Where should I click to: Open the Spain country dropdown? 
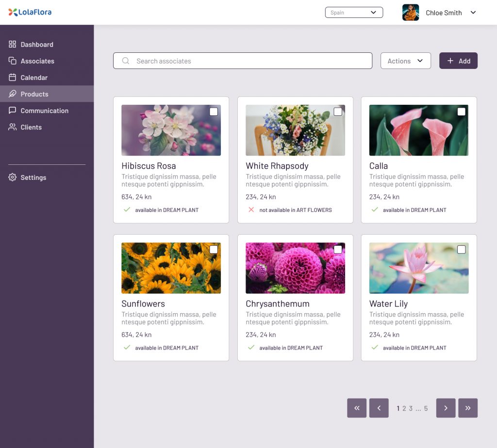354,13
